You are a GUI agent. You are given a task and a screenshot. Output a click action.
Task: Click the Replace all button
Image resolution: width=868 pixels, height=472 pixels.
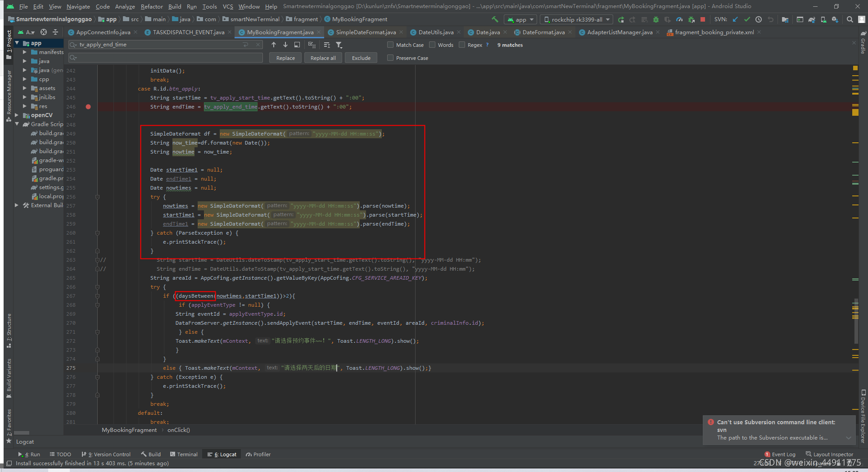(x=323, y=58)
